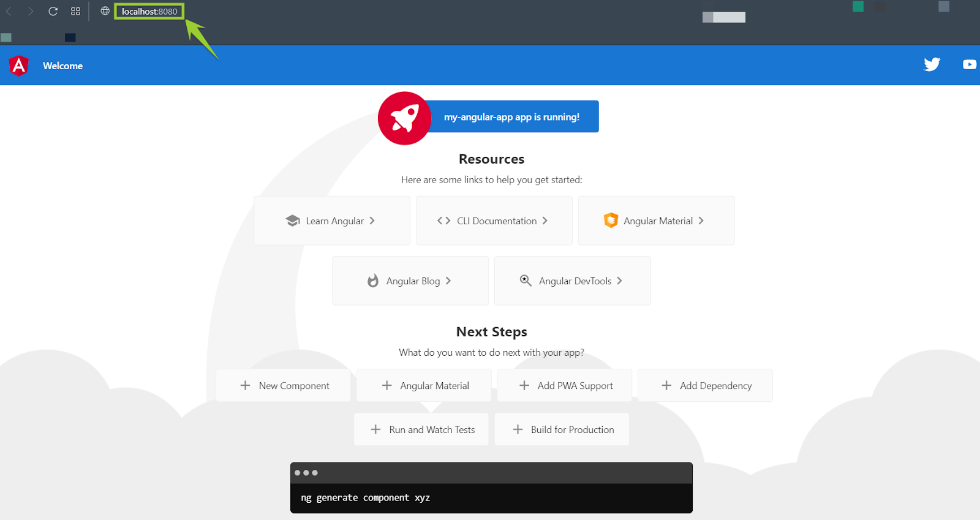This screenshot has height=520, width=980.
Task: Open the CLI Documentation link
Action: tap(494, 220)
